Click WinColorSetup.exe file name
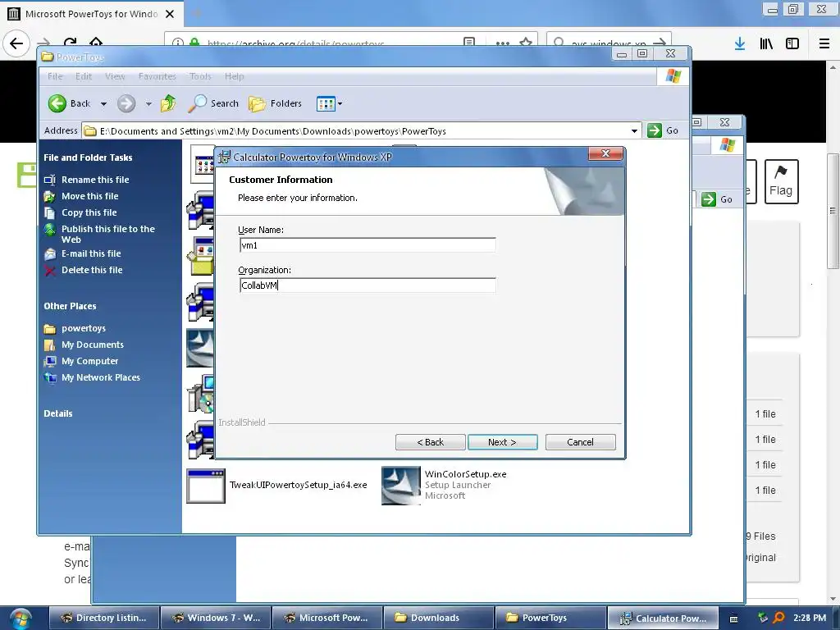This screenshot has height=630, width=840. point(466,474)
